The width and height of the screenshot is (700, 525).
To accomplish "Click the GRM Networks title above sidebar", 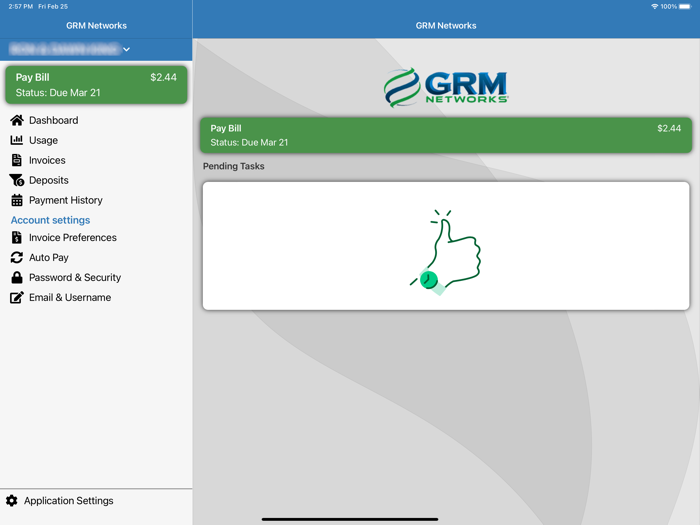I will point(96,25).
